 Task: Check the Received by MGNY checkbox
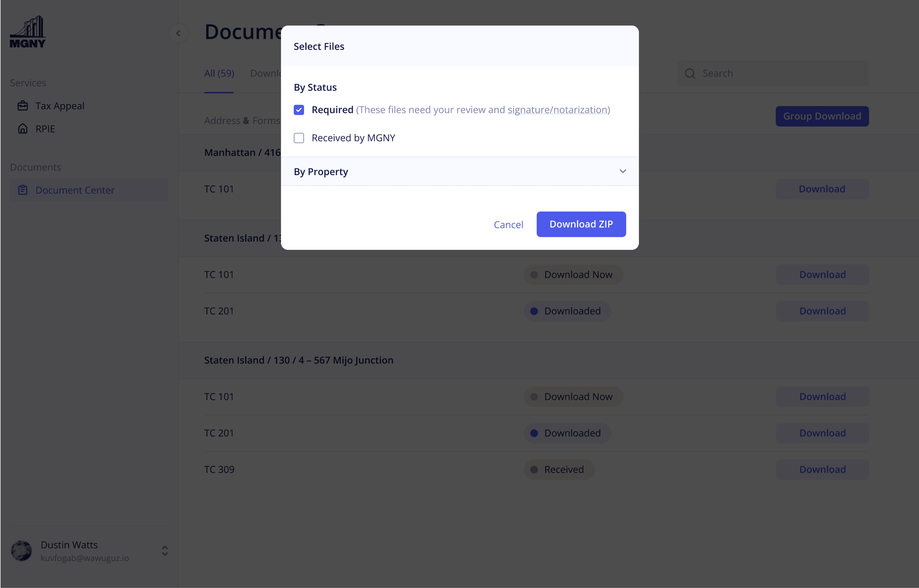pos(299,138)
